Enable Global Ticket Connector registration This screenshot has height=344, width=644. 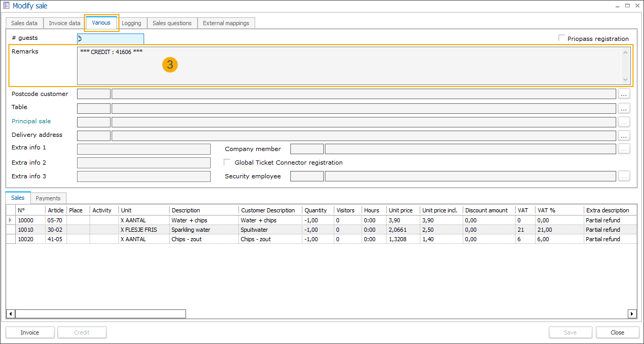click(x=227, y=162)
